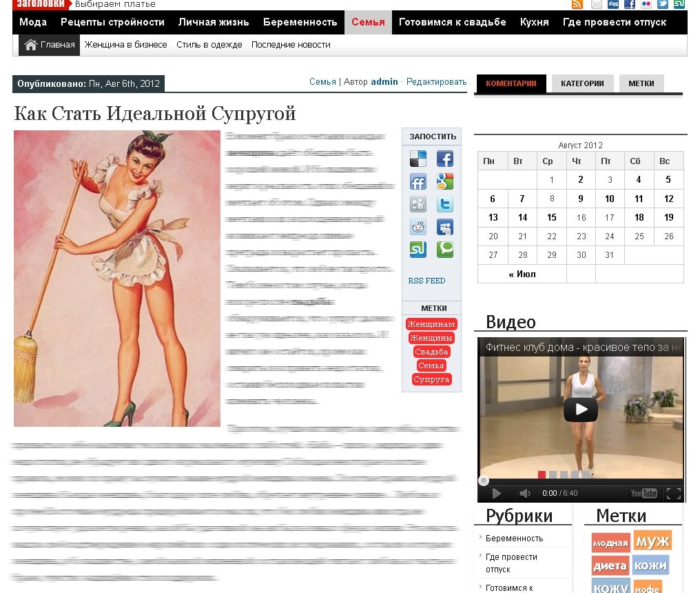Click the Женщинам tag button
Viewport: 700px width, 593px height.
tap(431, 324)
